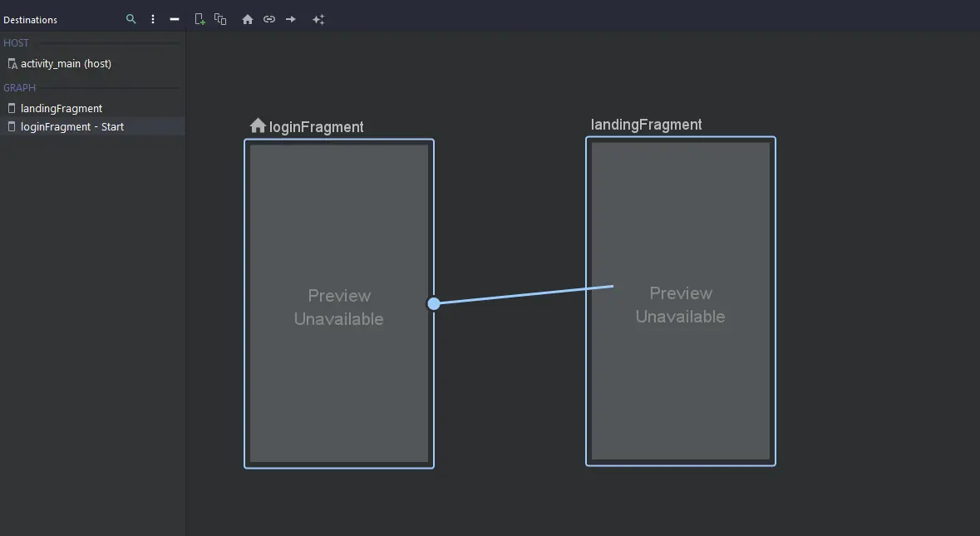980x536 pixels.
Task: Click the Auto Arrange sparkle icon
Action: [318, 19]
